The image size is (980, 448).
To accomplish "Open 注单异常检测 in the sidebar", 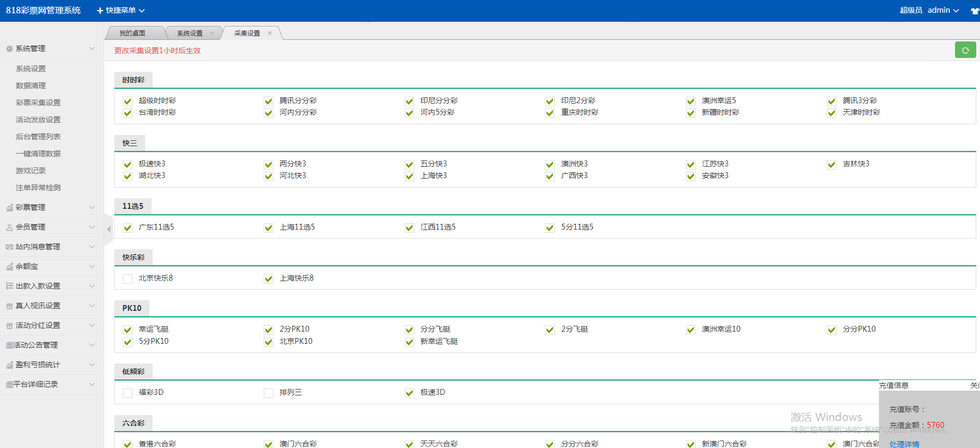I will [x=38, y=188].
